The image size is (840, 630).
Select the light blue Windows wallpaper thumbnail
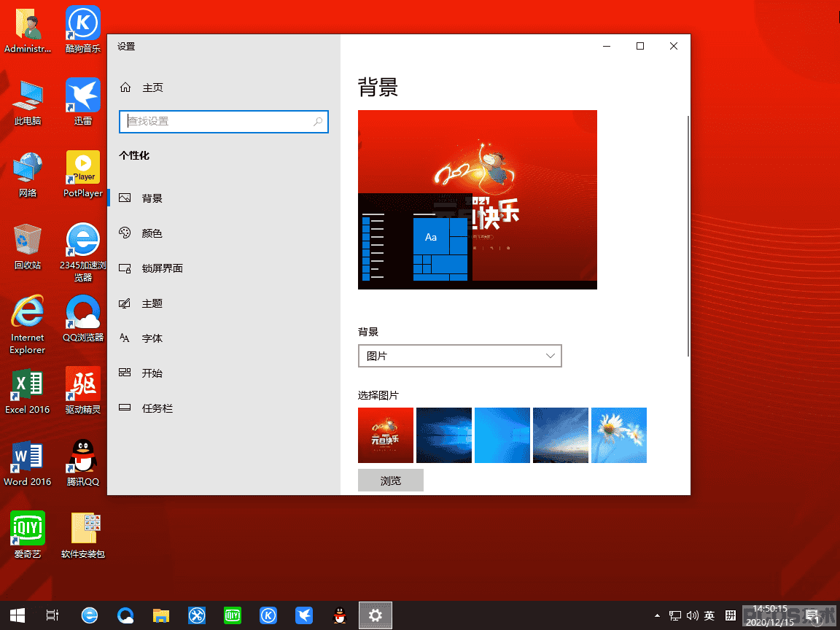point(502,435)
